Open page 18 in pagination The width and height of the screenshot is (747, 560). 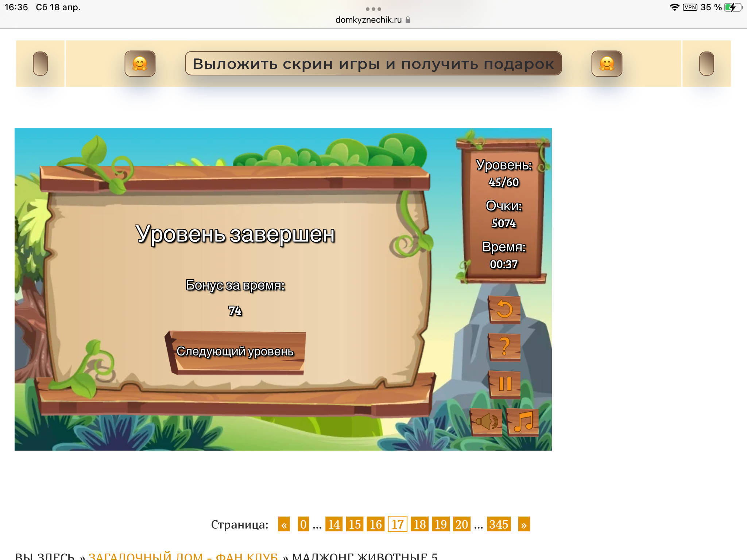419,524
